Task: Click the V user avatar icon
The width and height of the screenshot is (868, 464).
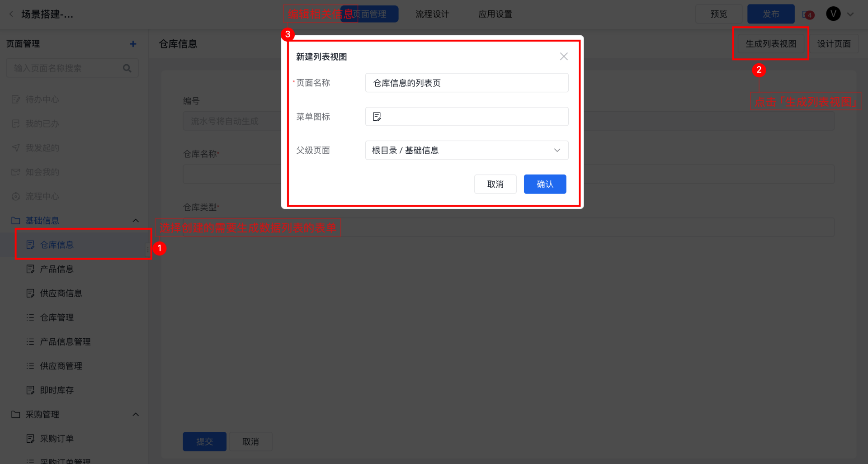Action: (x=833, y=14)
